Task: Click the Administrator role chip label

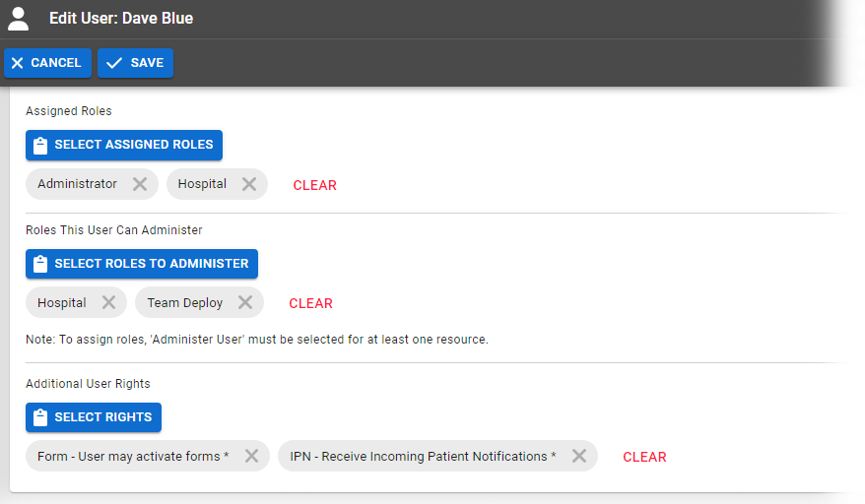Action: (x=77, y=184)
